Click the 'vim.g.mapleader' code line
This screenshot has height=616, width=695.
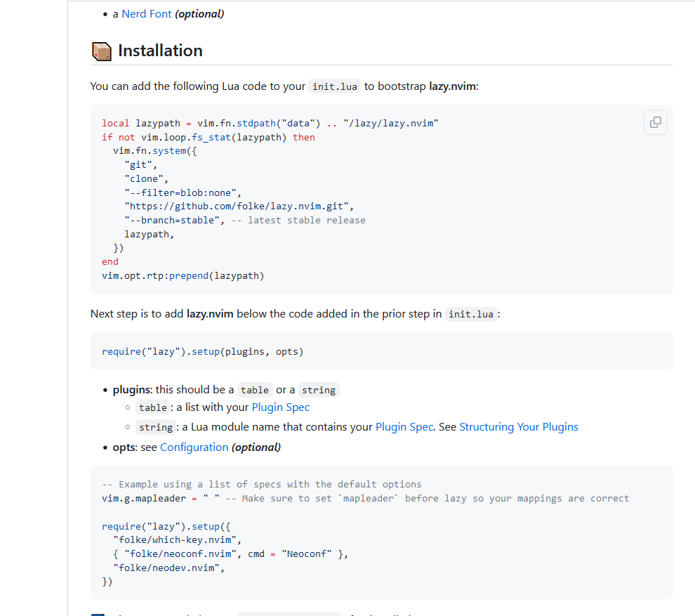[x=365, y=499]
